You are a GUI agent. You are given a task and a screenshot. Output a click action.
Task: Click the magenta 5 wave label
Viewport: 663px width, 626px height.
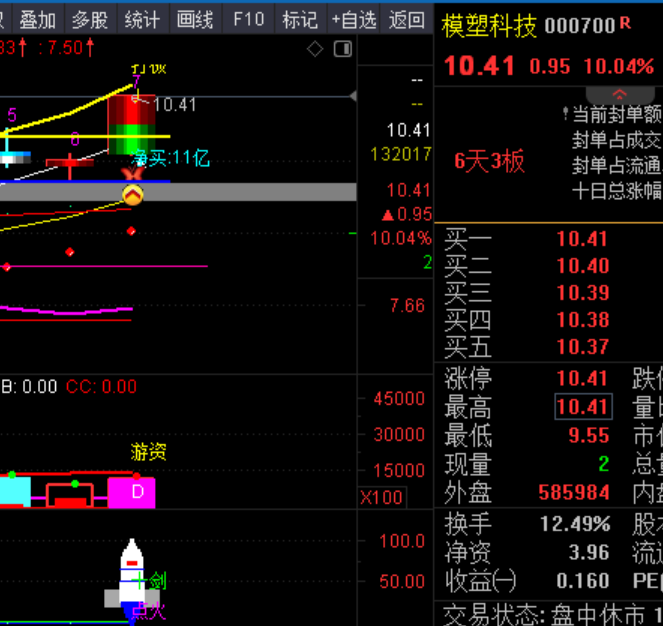tap(12, 115)
